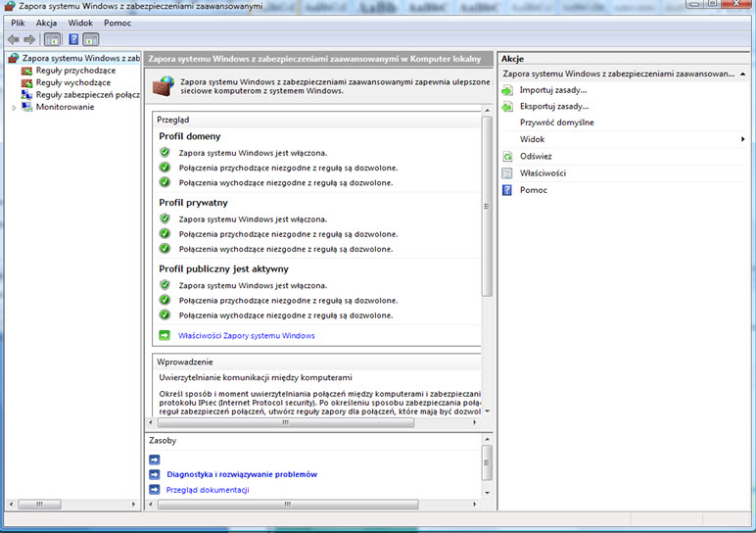Click the tree pane horizontal scrollbar left arrow
Image resolution: width=756 pixels, height=533 pixels.
click(x=11, y=504)
